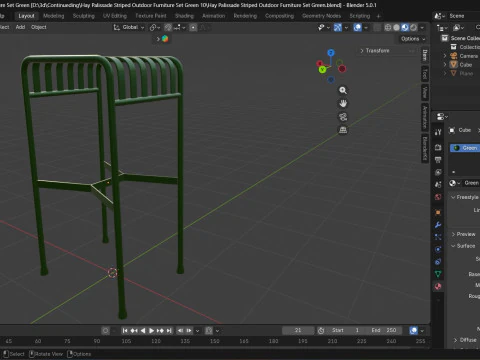Expand the asset shelf colored icon panel

tap(162, 39)
